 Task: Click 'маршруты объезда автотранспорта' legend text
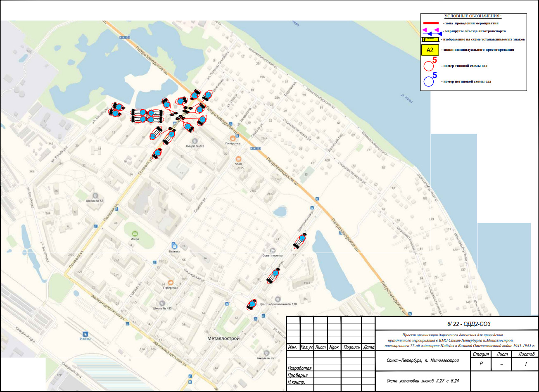475,31
